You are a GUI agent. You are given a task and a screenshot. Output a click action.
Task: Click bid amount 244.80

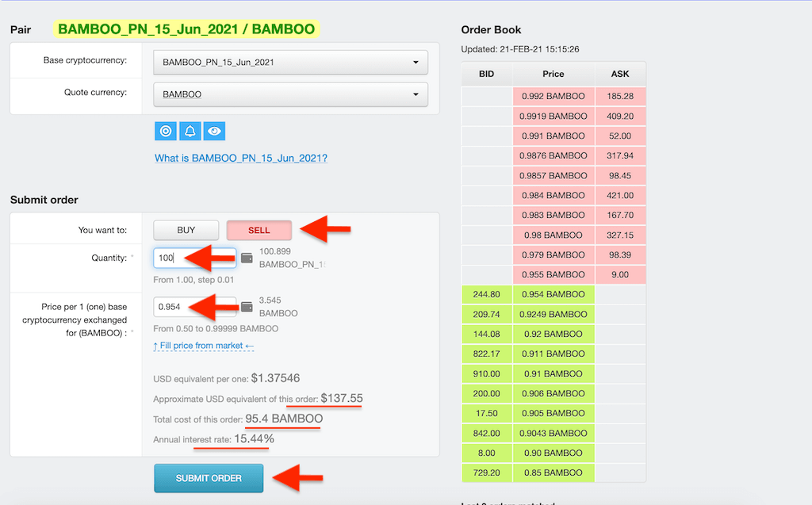(x=486, y=294)
